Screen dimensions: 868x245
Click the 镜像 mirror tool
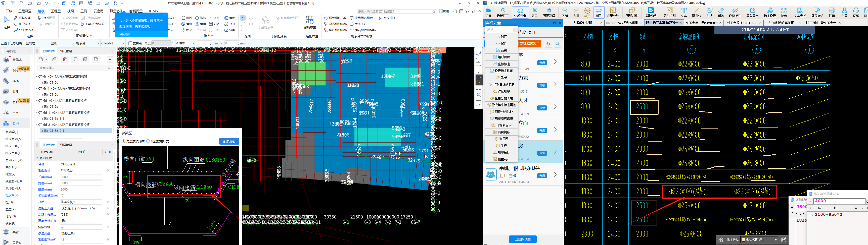(x=201, y=24)
